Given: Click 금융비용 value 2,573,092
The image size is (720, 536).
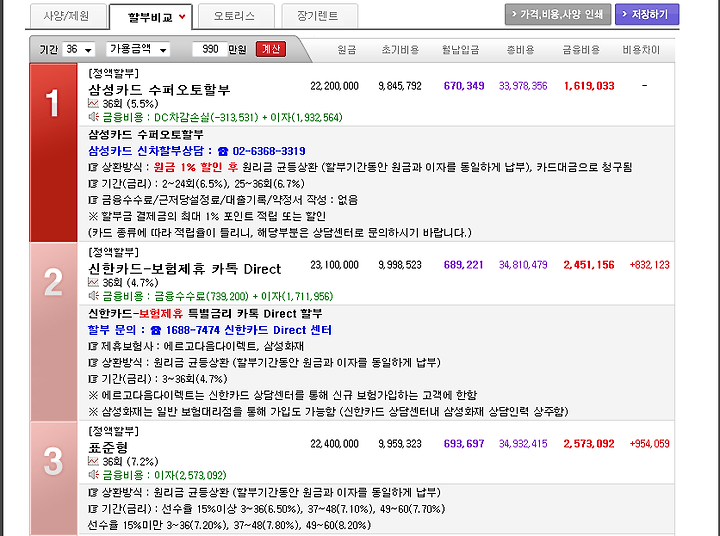Looking at the screenshot, I should click(x=589, y=444).
